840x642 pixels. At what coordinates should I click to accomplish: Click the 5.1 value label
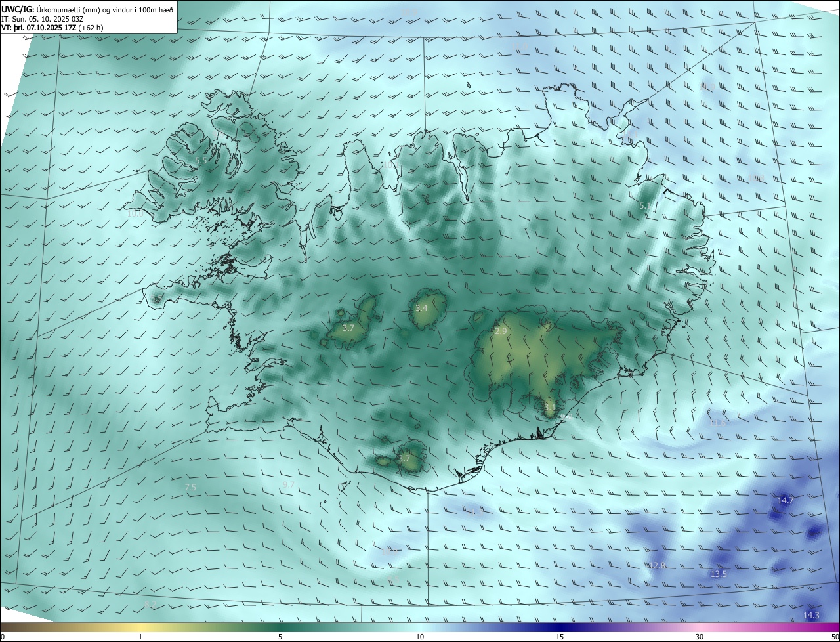tap(645, 206)
